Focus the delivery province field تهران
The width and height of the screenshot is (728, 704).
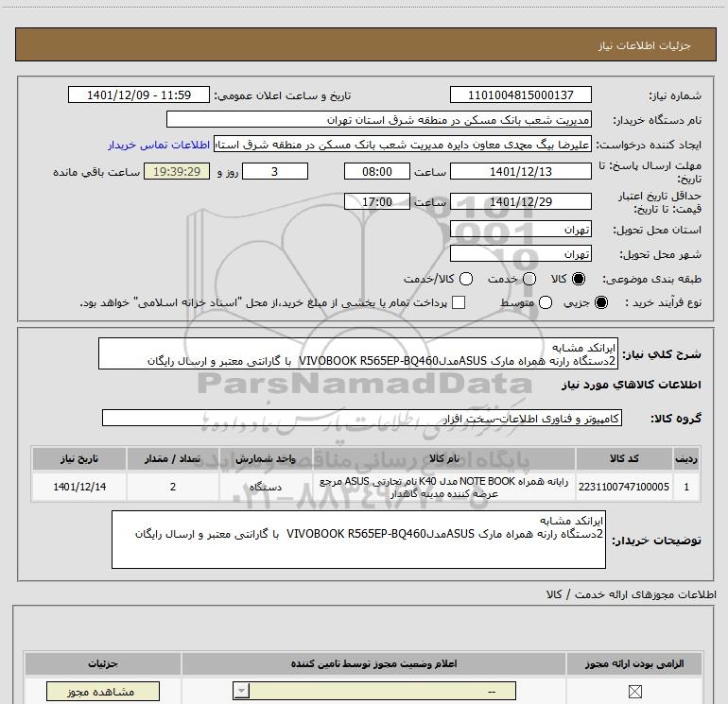click(520, 230)
